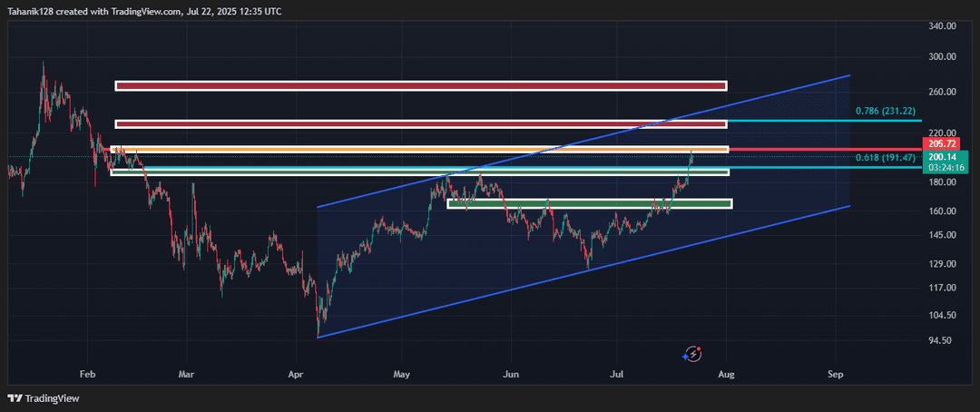Click the Aug label on time axis
The width and height of the screenshot is (980, 412).
(x=726, y=375)
